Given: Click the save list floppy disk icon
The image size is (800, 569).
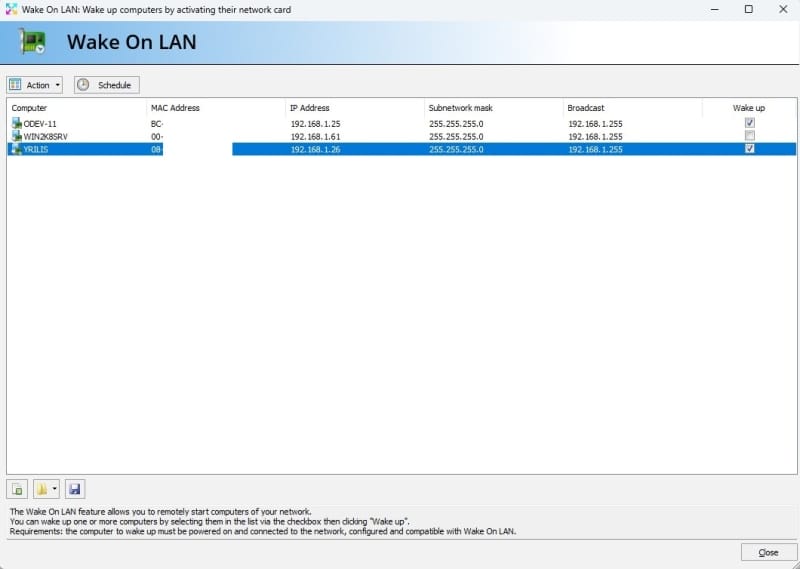Looking at the screenshot, I should click(76, 489).
